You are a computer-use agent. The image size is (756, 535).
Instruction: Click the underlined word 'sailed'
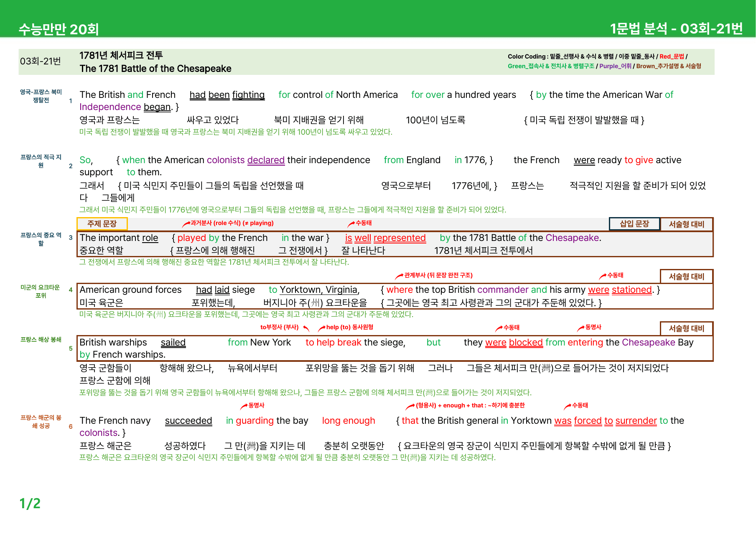pos(173,343)
